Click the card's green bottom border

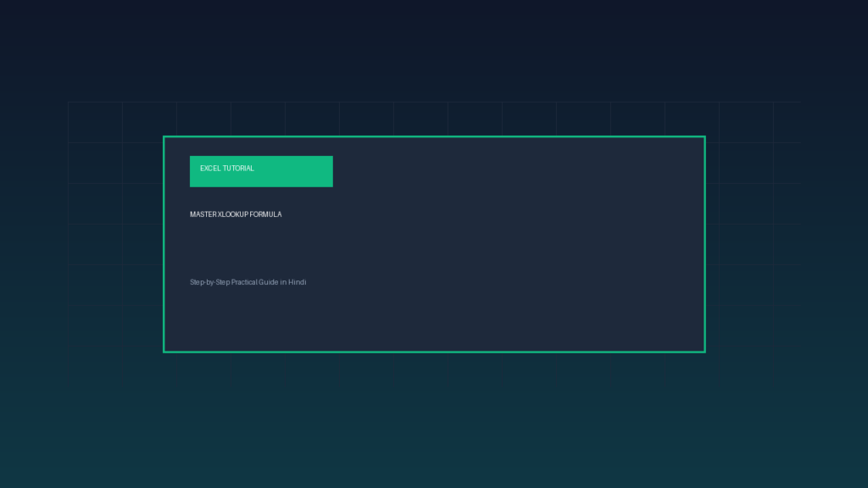pos(434,352)
